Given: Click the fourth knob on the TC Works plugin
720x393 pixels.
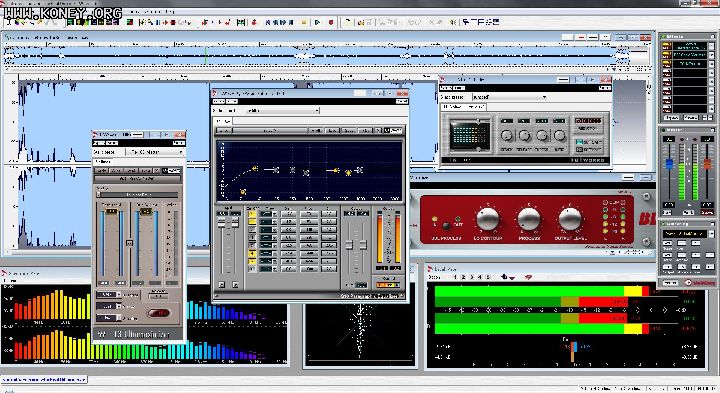Looking at the screenshot, I should [559, 135].
